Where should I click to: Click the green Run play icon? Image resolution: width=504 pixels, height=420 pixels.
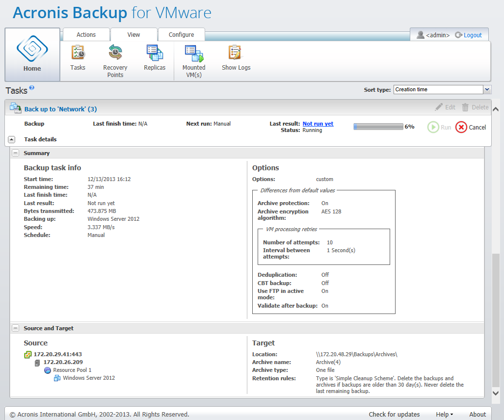pos(433,127)
